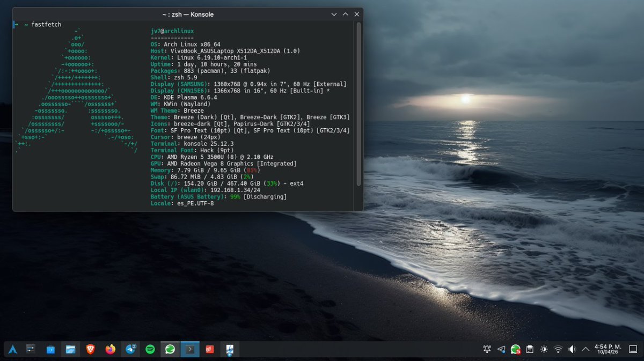Open the Arch Linux application launcher
Image resolution: width=644 pixels, height=361 pixels.
point(13,349)
